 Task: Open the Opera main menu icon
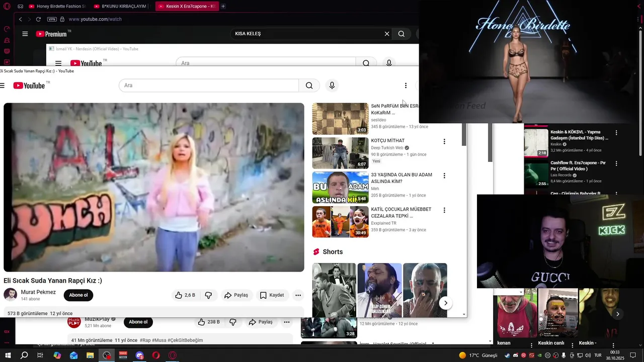pyautogui.click(x=7, y=6)
